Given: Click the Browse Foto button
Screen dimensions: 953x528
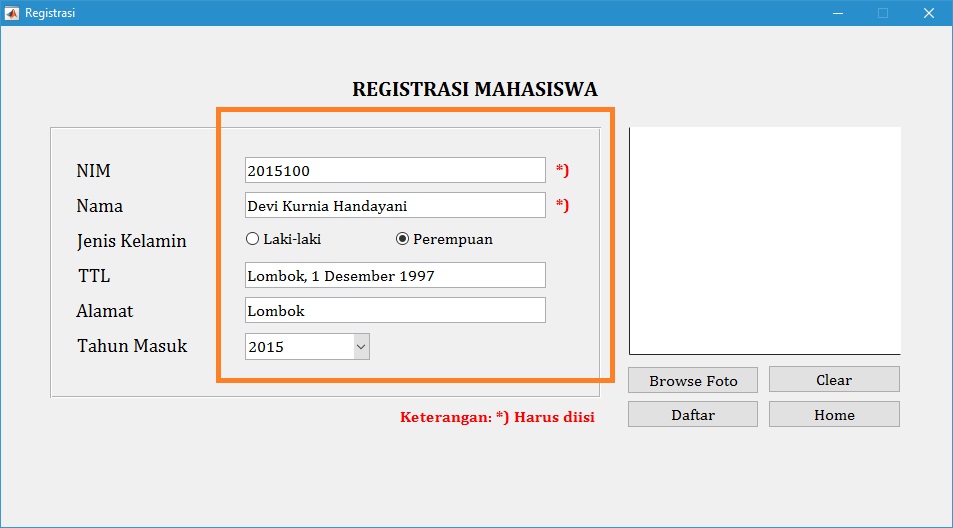Looking at the screenshot, I should point(693,380).
